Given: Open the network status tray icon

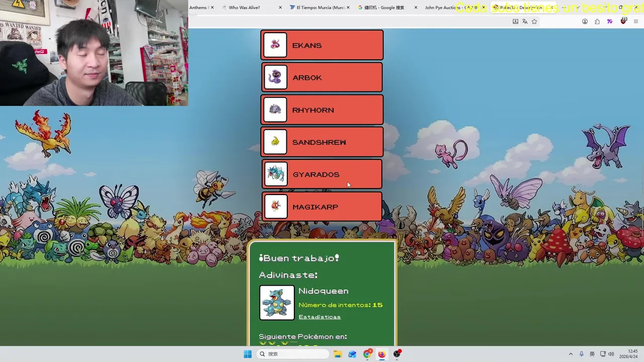Looking at the screenshot, I should [x=603, y=354].
